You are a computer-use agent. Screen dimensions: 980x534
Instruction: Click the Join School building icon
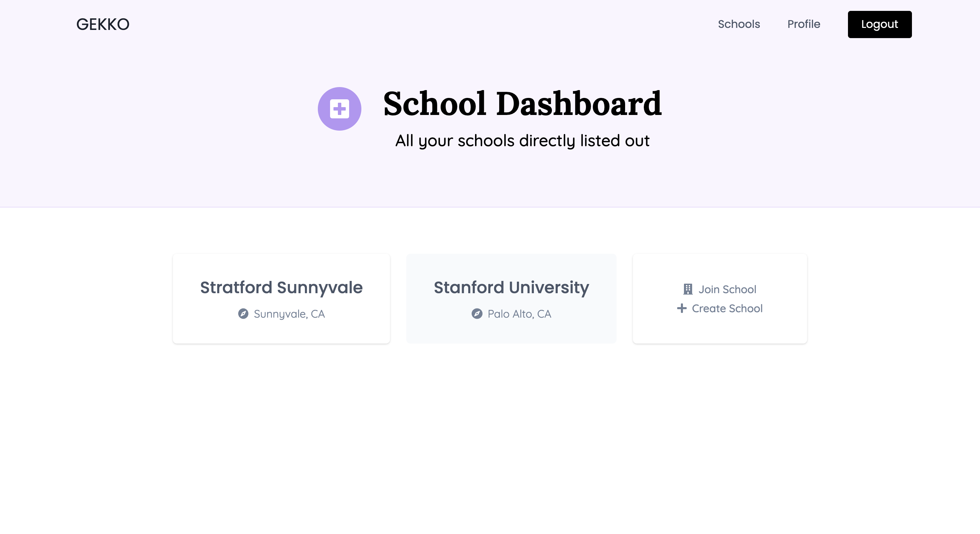pos(687,289)
